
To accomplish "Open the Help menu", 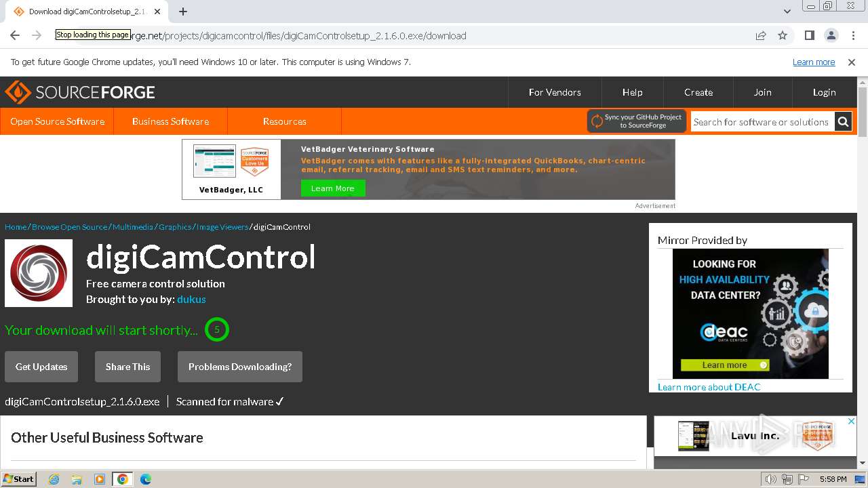I will point(632,92).
